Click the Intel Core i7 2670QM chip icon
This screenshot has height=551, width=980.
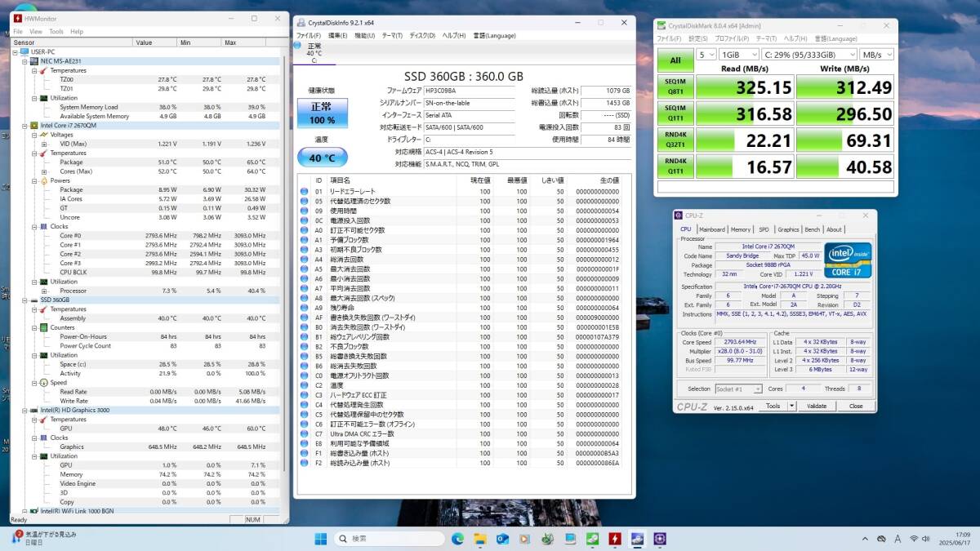pyautogui.click(x=33, y=126)
